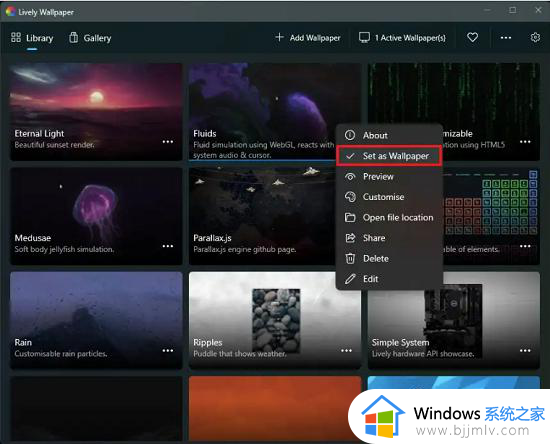Screen dimensions: 550x444
Task: Select About in the context menu
Action: coord(389,135)
